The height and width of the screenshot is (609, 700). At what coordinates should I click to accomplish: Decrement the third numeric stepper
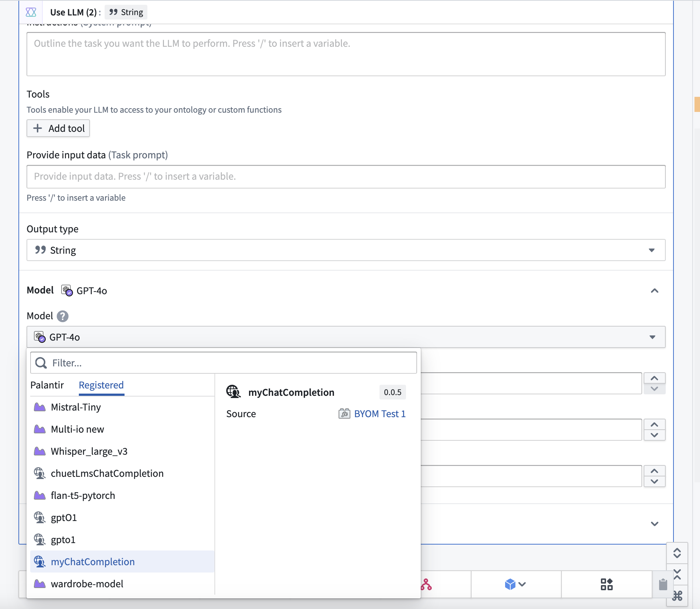click(654, 481)
